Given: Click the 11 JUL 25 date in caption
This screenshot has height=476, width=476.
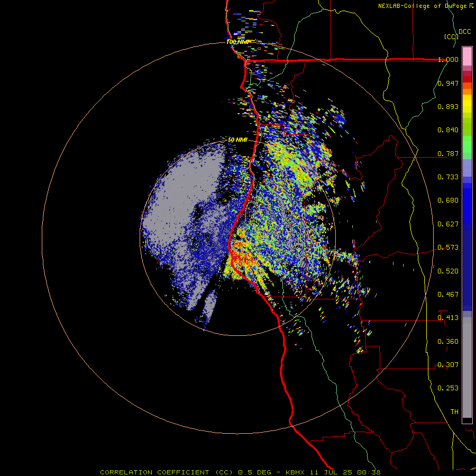Looking at the screenshot, I should tap(332, 472).
